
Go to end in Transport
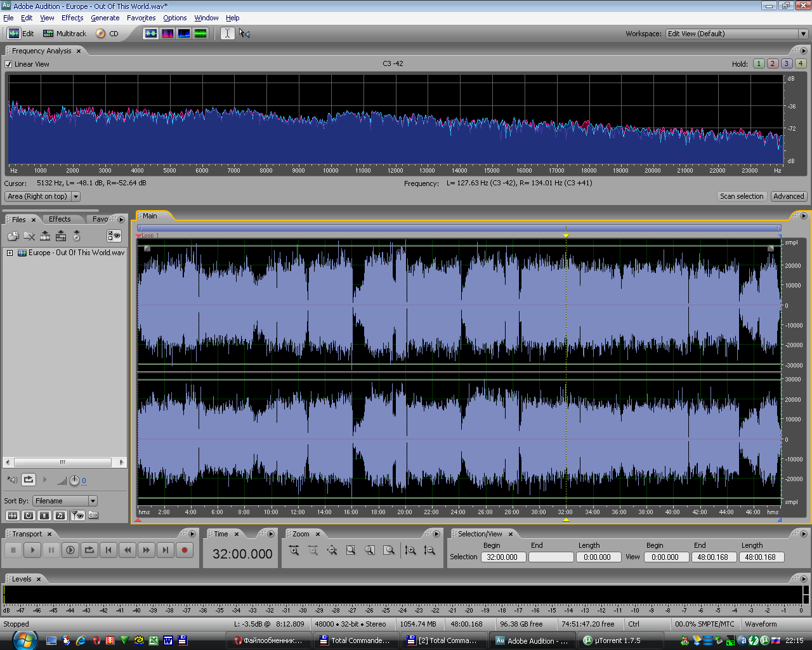click(166, 550)
